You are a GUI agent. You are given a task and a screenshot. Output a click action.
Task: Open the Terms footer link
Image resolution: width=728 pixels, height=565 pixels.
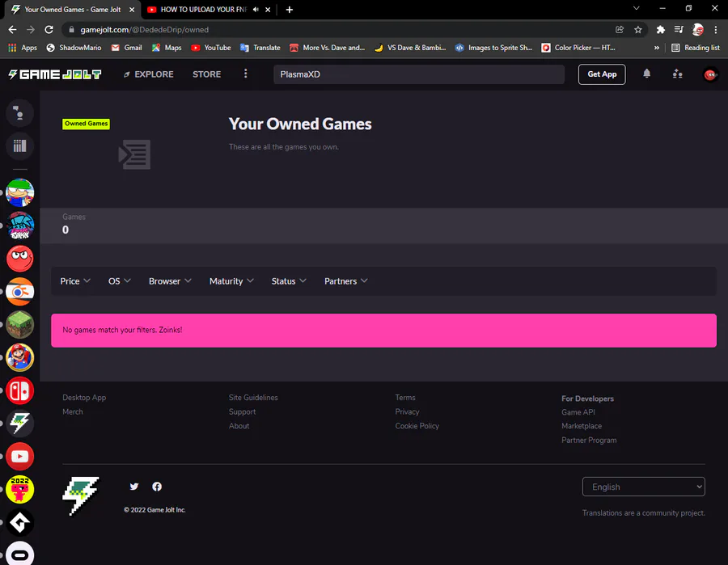click(405, 398)
